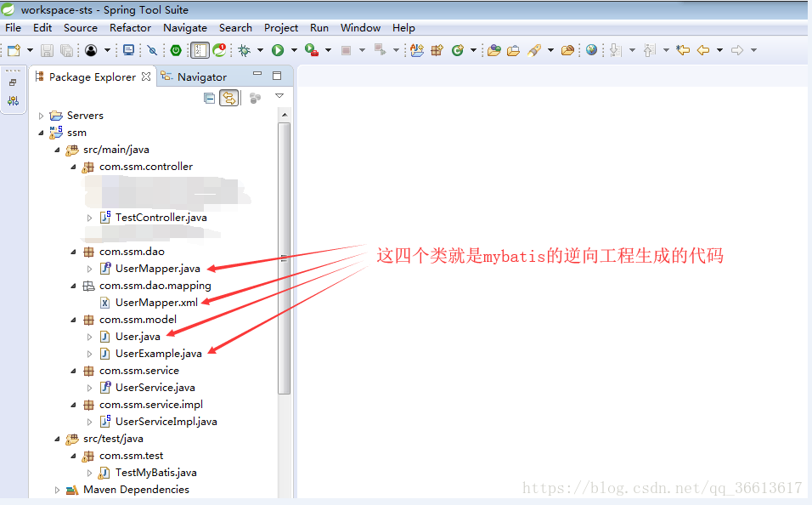Screen dimensions: 812x505
Task: Close the Package Explorer tab
Action: 146,77
